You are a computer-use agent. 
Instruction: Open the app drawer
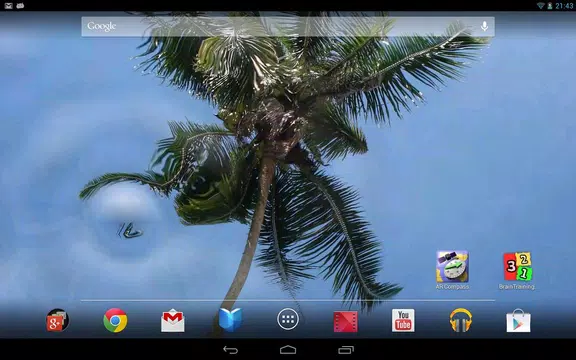(x=288, y=320)
